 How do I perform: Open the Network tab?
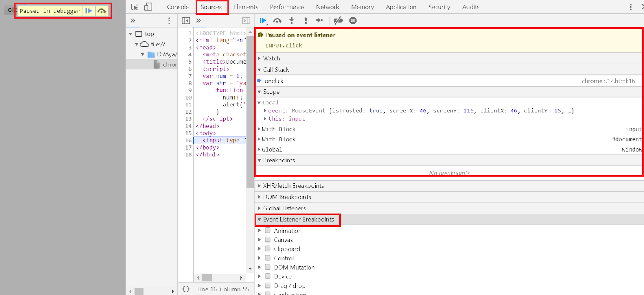[327, 7]
